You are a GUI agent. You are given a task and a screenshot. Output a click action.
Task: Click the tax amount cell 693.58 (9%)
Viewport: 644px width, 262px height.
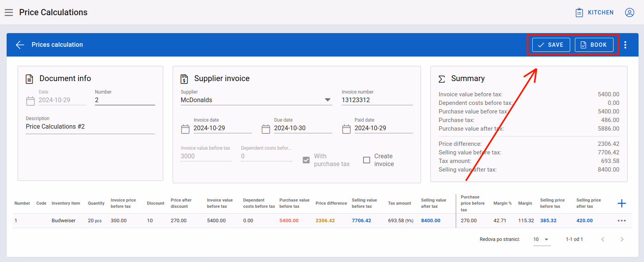(401, 221)
